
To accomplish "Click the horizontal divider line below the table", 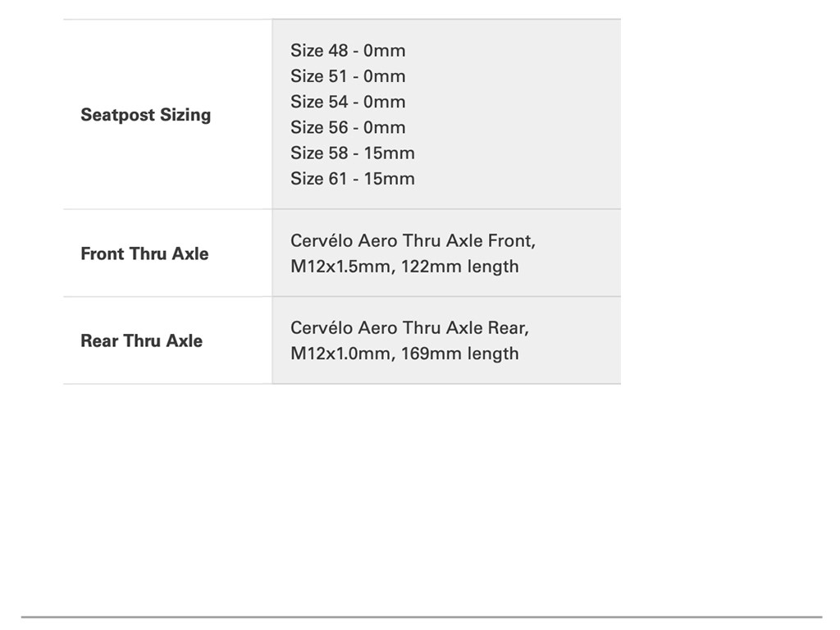I will [422, 617].
